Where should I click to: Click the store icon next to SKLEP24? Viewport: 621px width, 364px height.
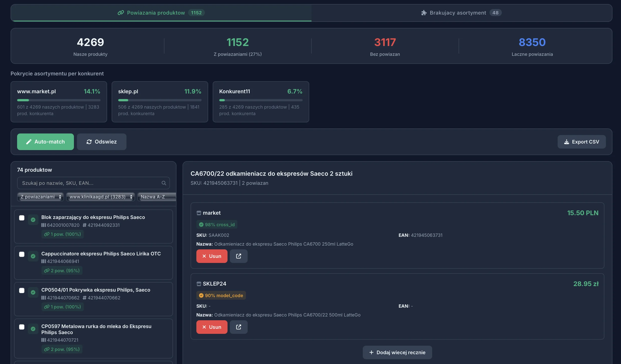click(199, 284)
